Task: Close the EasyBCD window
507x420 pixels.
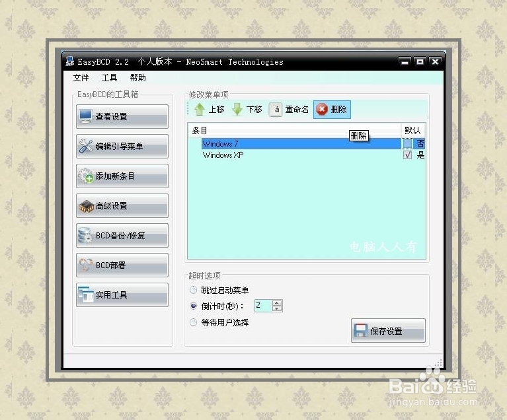Action: 435,61
